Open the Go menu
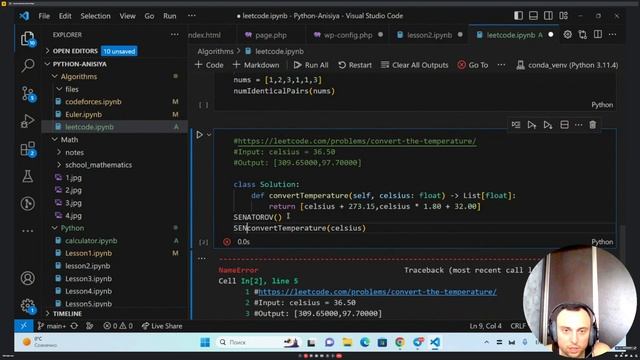This screenshot has height=360, width=640. click(x=149, y=16)
